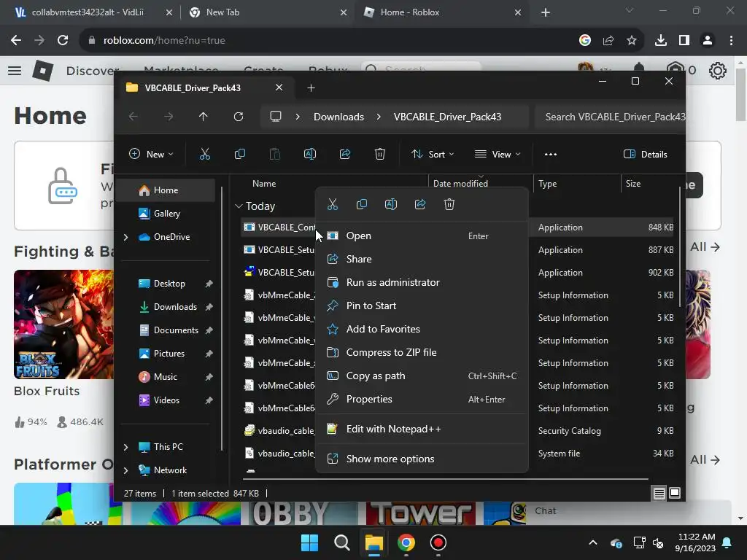Expand OneDrive tree node
This screenshot has width=747, height=560.
(x=125, y=237)
